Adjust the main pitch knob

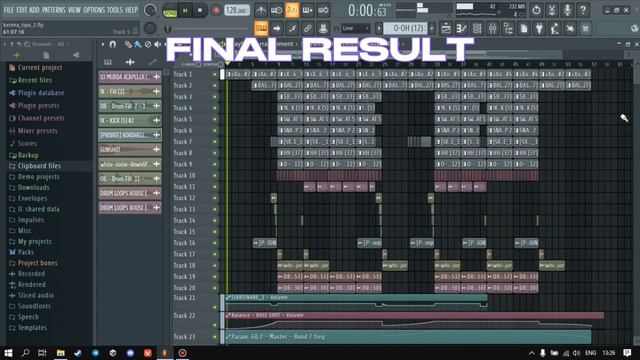coord(150,28)
